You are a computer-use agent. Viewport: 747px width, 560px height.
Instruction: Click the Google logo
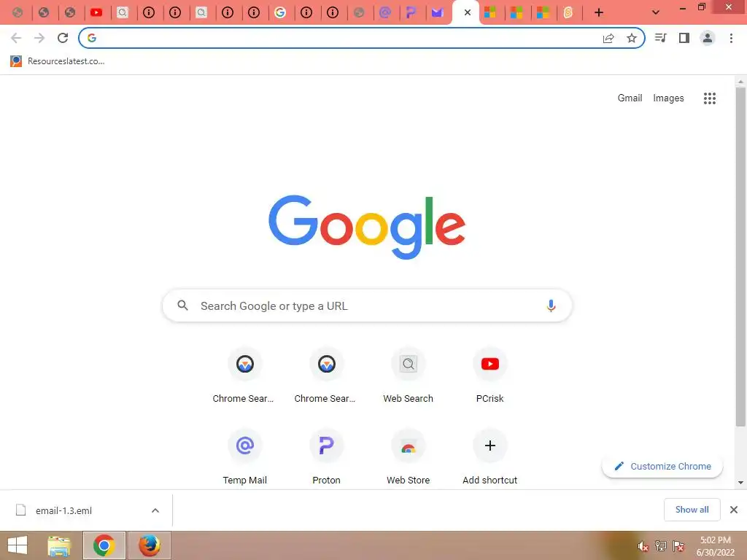367,227
